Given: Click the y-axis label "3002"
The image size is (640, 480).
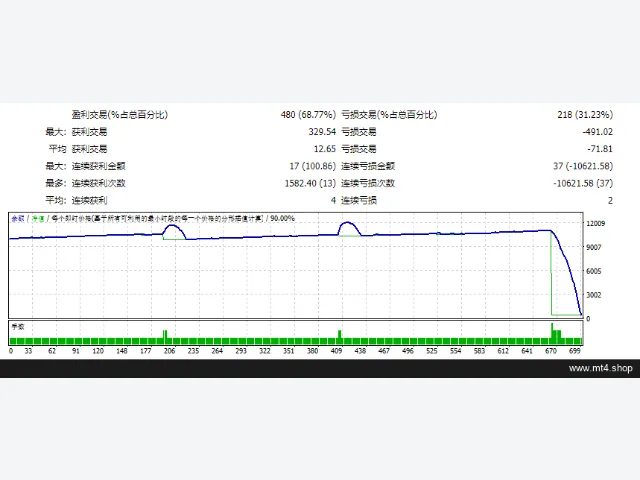Looking at the screenshot, I should (594, 295).
